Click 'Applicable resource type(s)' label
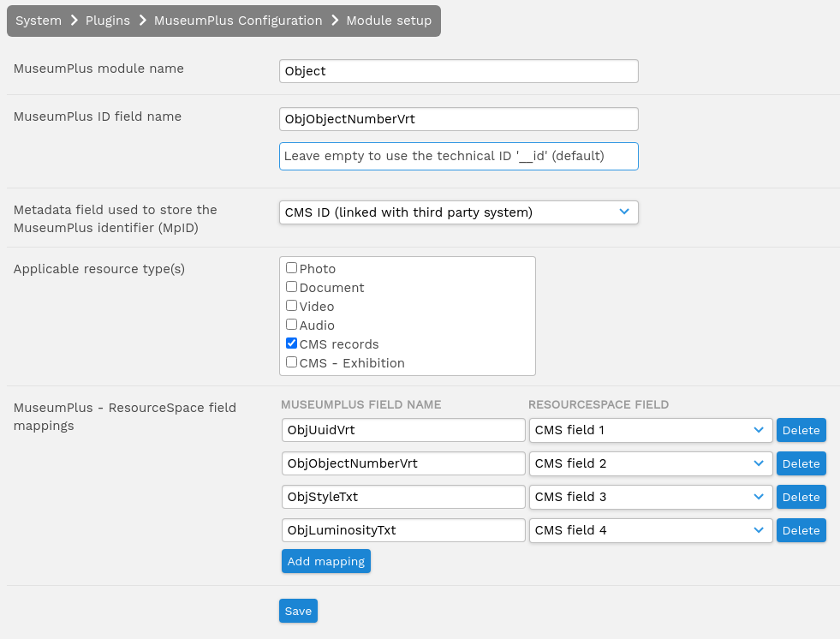This screenshot has width=840, height=639. (x=99, y=269)
